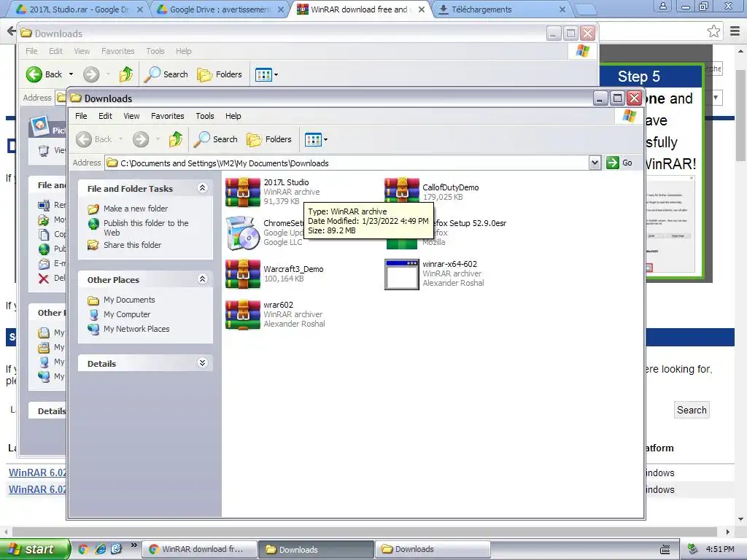Toggle Folders in rear Downloads window toolbar
This screenshot has width=747, height=560.
click(x=220, y=74)
